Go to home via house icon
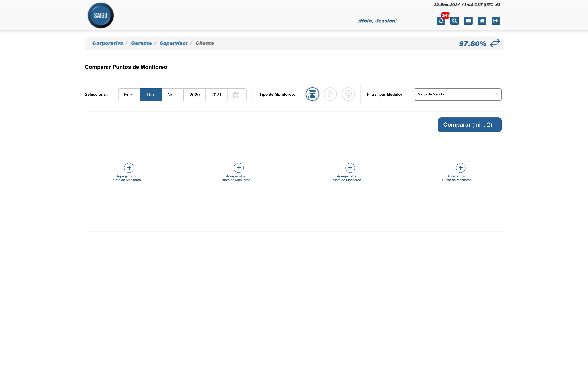 coord(482,21)
